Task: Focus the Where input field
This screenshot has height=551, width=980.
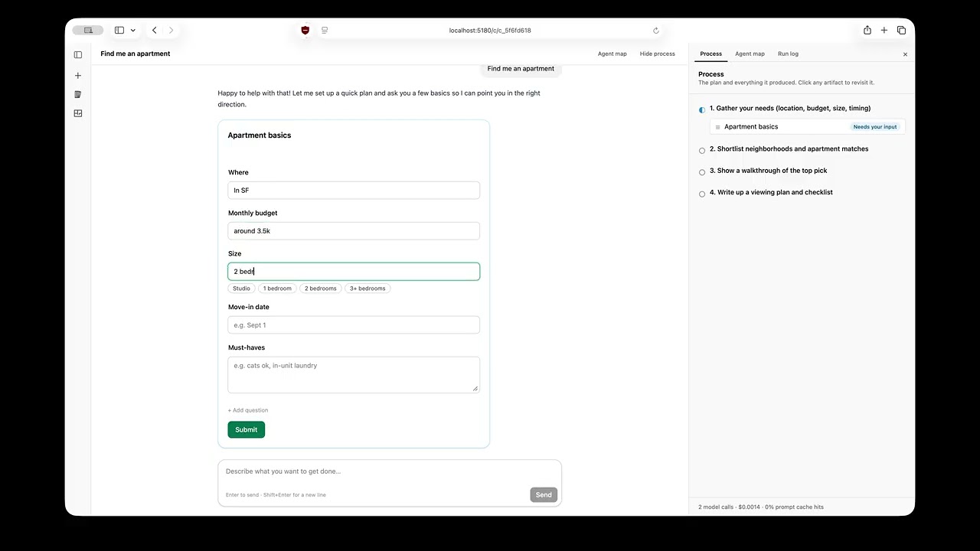Action: point(354,190)
